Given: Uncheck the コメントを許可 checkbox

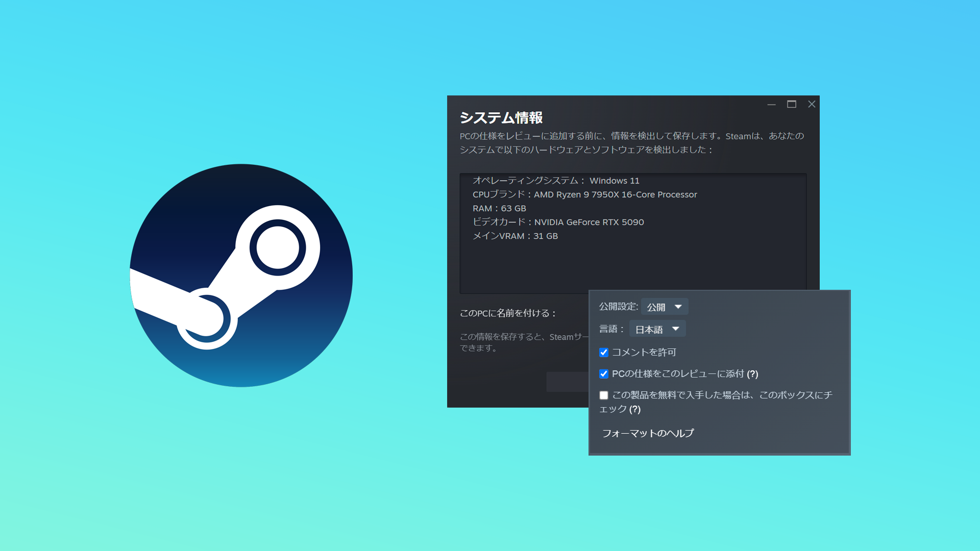Looking at the screenshot, I should 604,353.
